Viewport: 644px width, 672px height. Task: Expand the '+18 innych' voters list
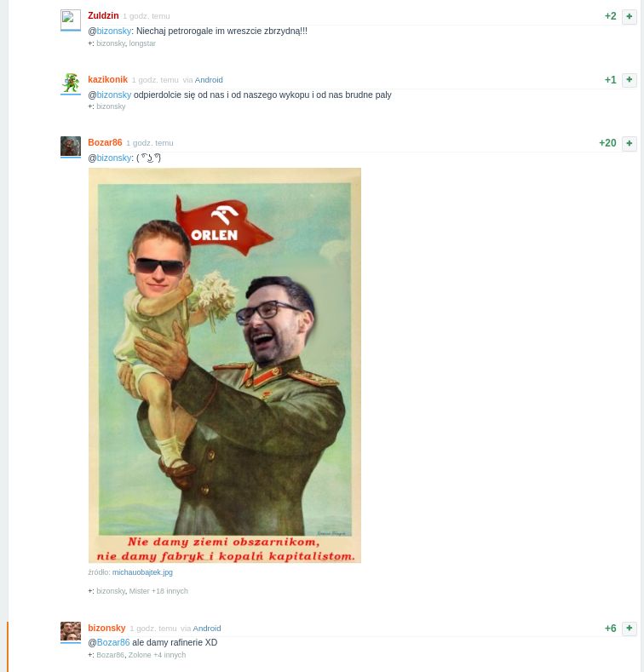tap(170, 591)
